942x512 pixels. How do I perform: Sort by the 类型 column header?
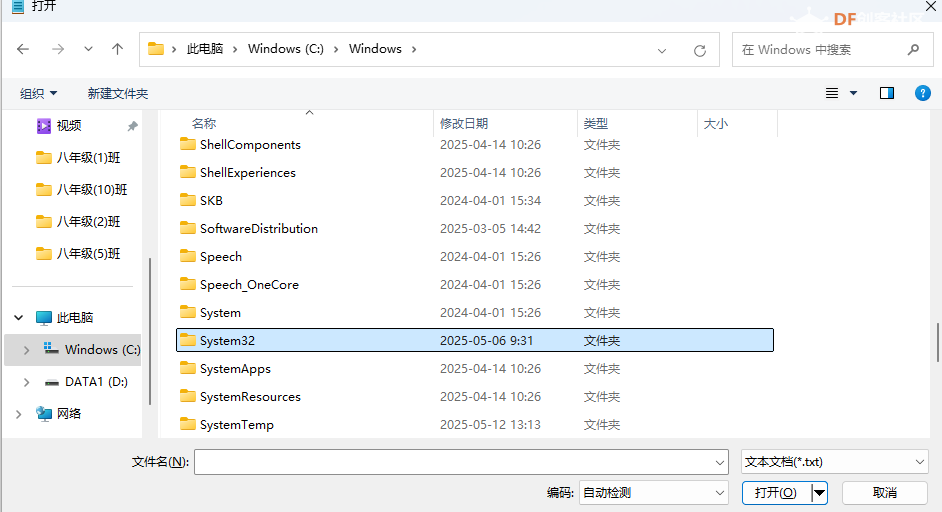595,123
